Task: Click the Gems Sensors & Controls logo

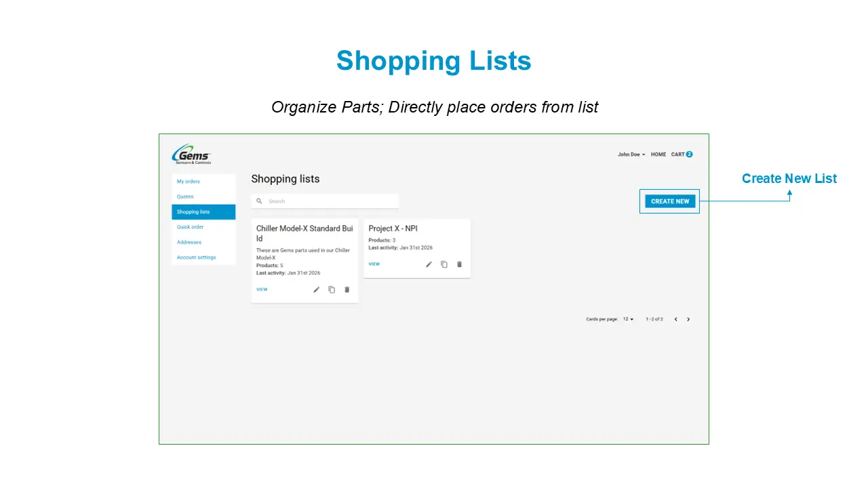Action: [x=191, y=154]
